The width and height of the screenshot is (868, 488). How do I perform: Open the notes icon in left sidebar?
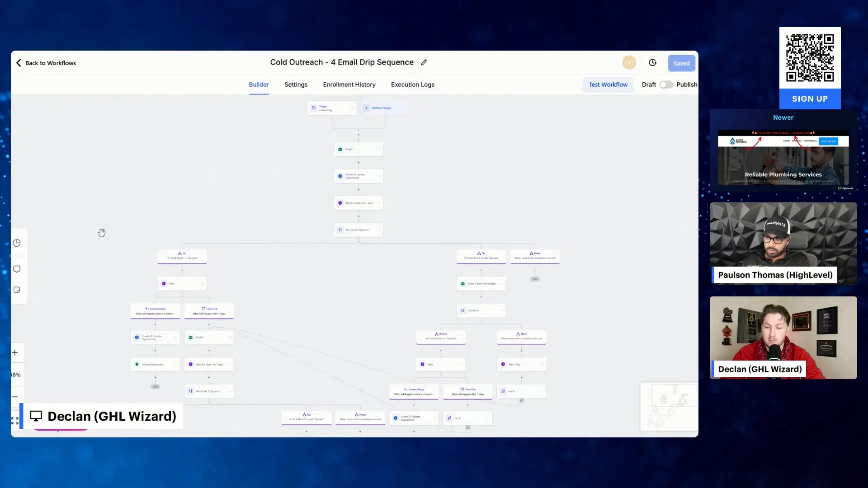[x=17, y=290]
